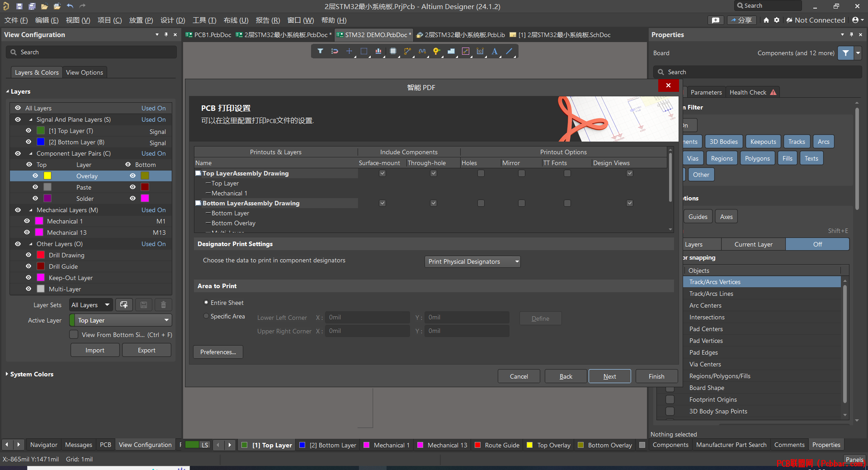Open the settings gear in the top-right toolbar

(x=777, y=20)
